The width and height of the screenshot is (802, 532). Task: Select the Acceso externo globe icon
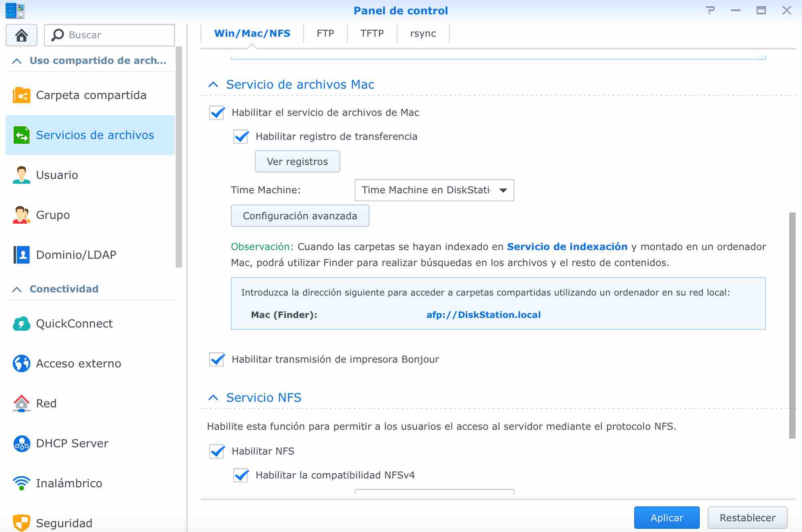[x=22, y=363]
